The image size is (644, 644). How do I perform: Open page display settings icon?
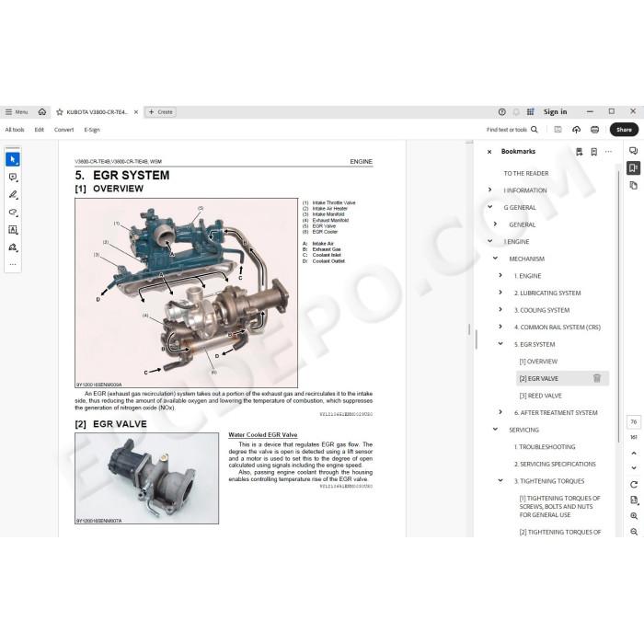tap(634, 500)
